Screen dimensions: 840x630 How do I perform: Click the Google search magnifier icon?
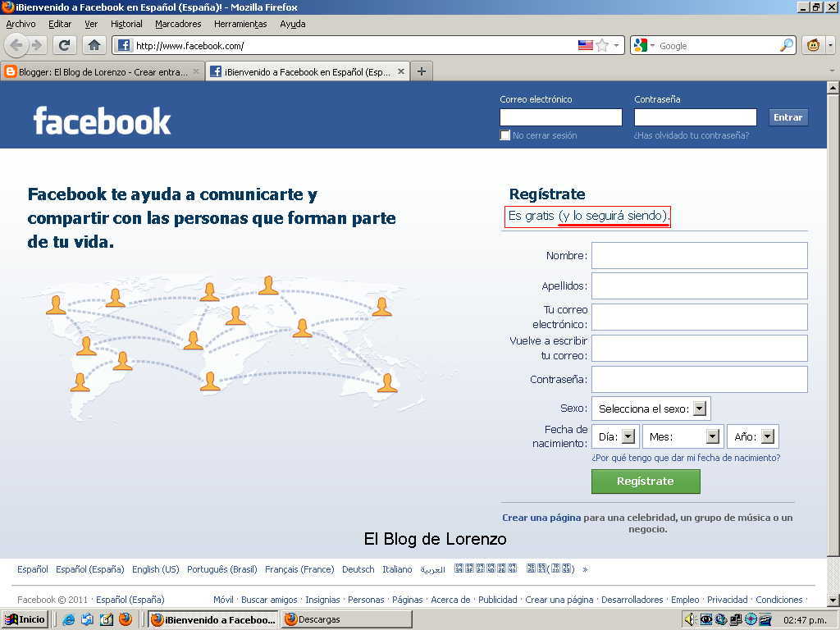click(787, 46)
